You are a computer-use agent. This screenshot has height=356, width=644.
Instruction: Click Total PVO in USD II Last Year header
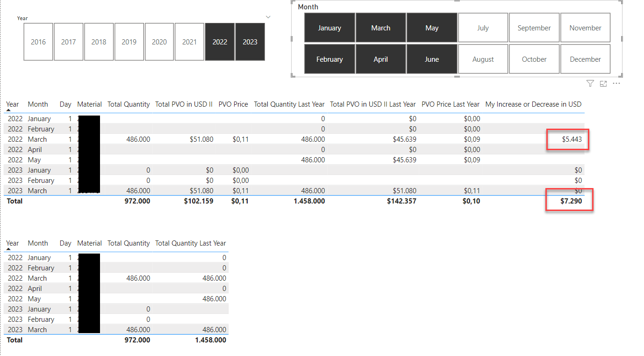pyautogui.click(x=373, y=104)
